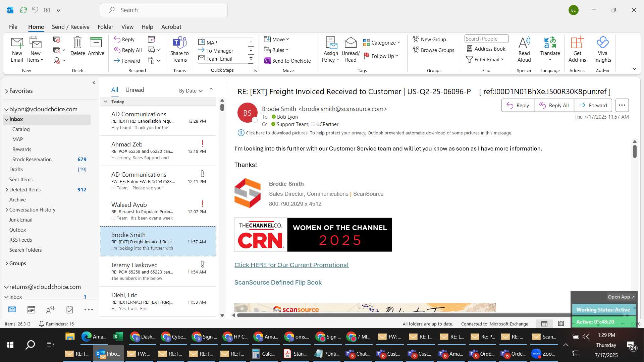
Task: Click Forward button in reading pane
Action: click(593, 105)
